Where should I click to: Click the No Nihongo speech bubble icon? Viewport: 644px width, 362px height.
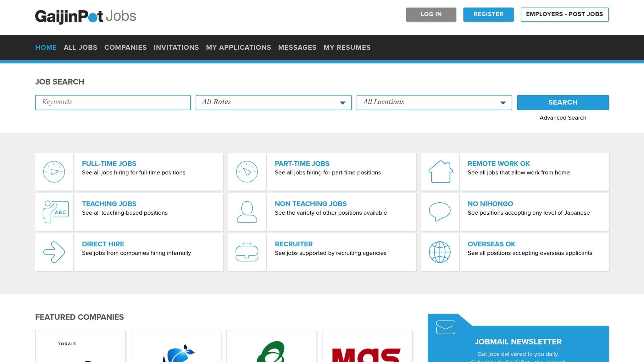[440, 212]
